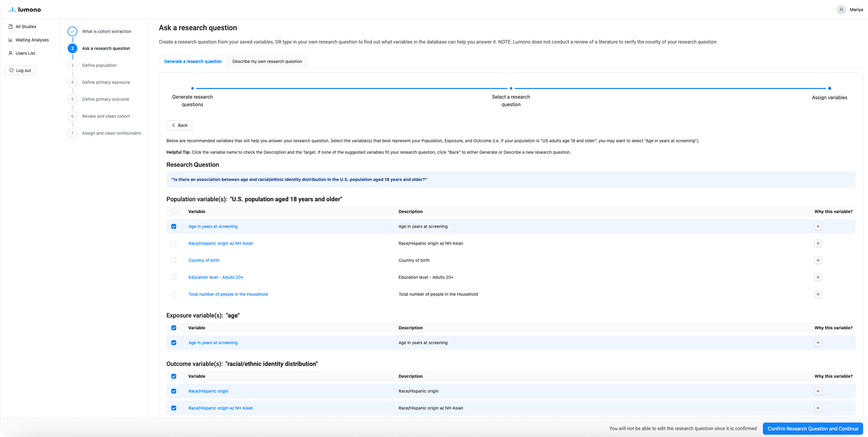Select the Waiting Analyses chart icon
Viewport: 868px width, 437px height.
tap(10, 39)
